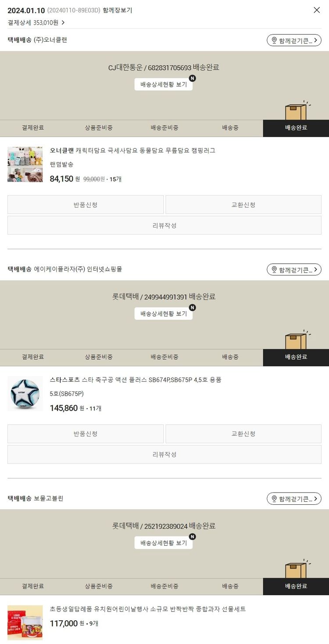
Task: Open Star soccer ball product thumbnail
Action: pos(25,394)
